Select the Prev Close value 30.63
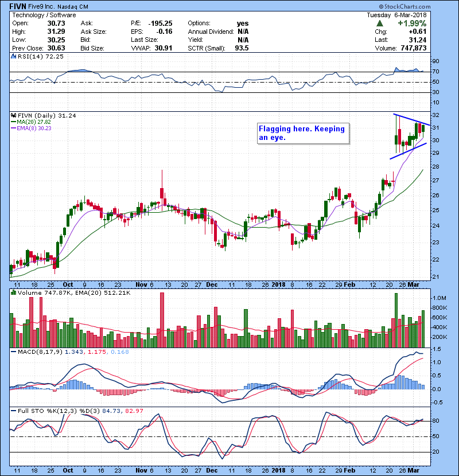 click(x=56, y=48)
